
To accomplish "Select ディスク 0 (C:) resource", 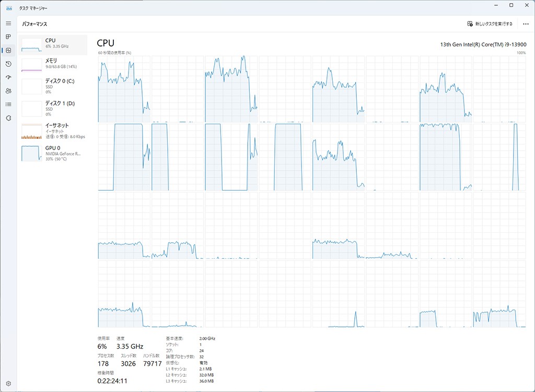I will tap(53, 87).
